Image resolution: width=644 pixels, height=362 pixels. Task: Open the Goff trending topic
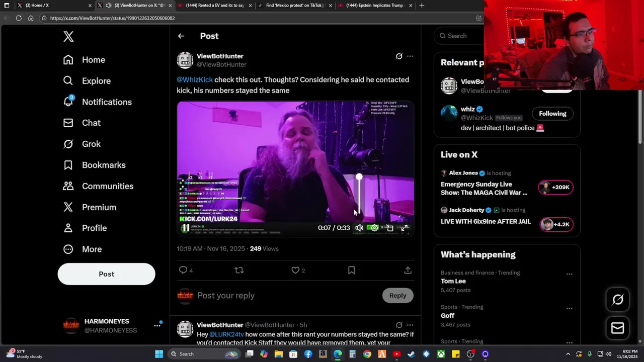pos(447,315)
